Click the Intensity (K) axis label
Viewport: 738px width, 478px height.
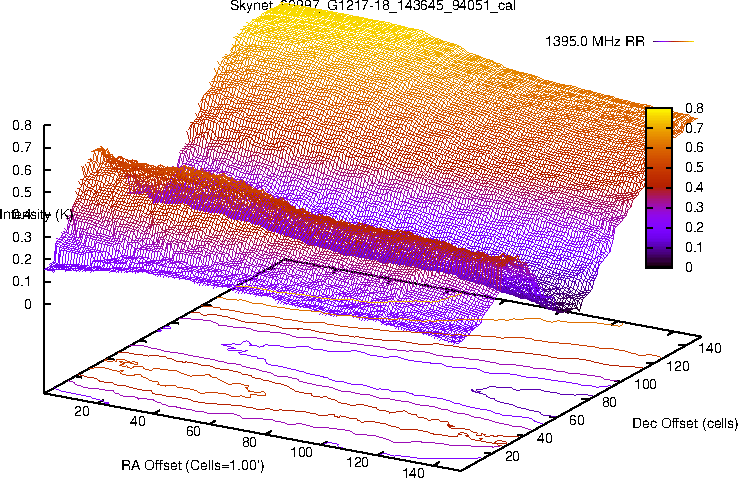point(36,214)
